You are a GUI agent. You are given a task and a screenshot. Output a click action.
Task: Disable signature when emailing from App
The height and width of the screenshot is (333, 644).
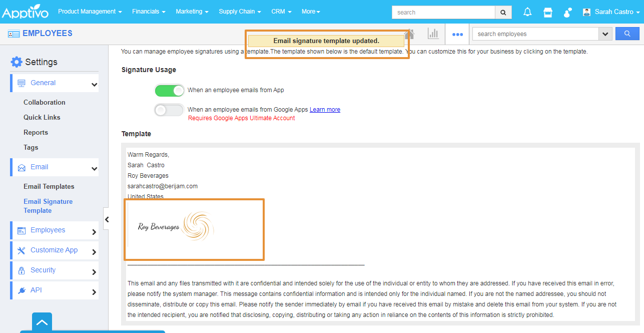(x=169, y=91)
